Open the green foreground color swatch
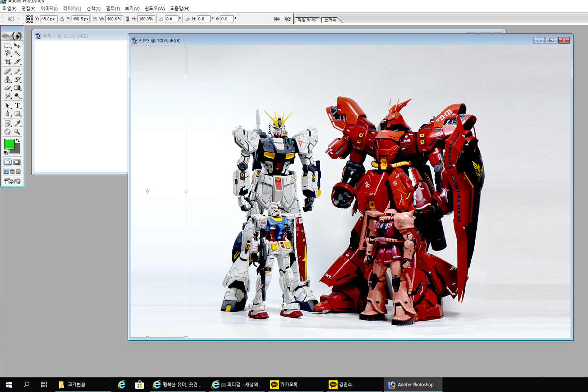The image size is (588, 392). 9,144
